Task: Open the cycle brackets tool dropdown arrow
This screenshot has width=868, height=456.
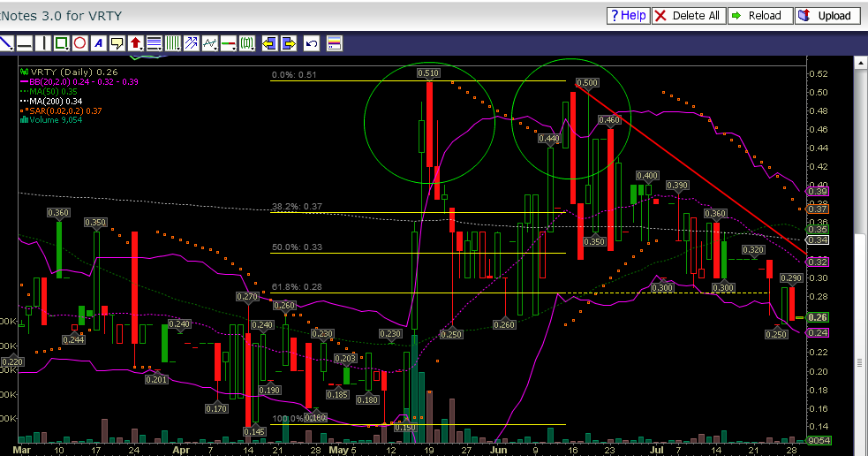Action: [x=254, y=49]
